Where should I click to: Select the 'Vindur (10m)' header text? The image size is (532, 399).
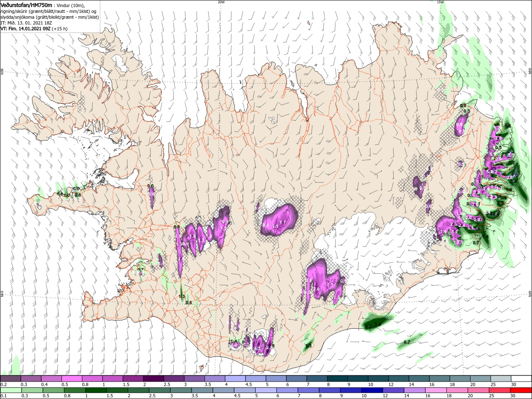[70, 5]
